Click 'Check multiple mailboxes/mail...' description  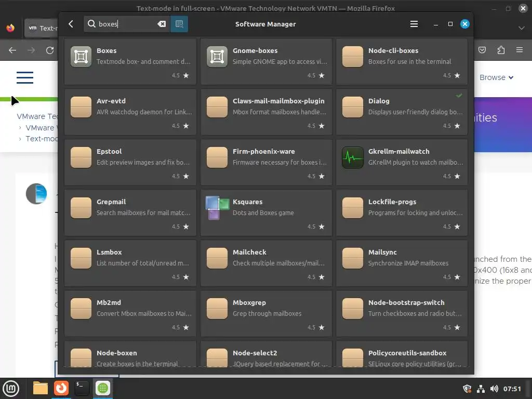coord(278,263)
